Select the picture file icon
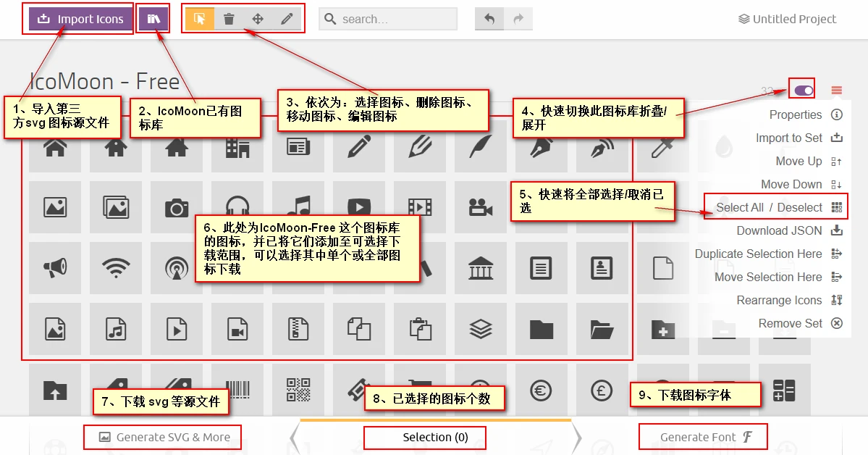 [x=55, y=329]
